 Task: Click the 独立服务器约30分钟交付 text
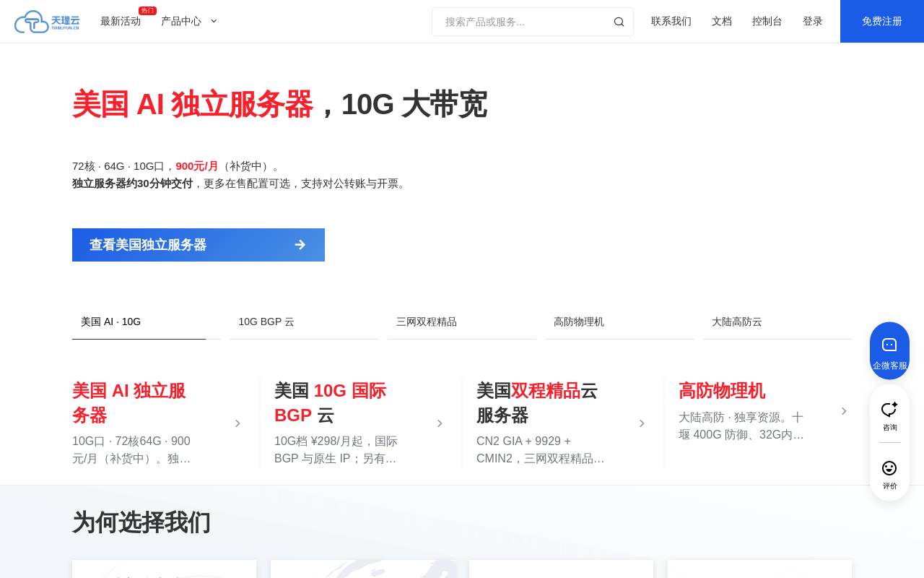(x=132, y=184)
